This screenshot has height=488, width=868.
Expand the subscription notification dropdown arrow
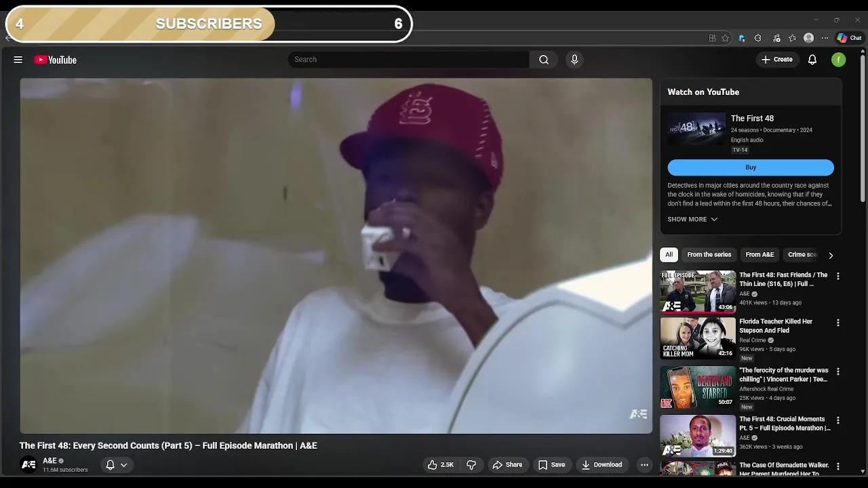(x=124, y=465)
